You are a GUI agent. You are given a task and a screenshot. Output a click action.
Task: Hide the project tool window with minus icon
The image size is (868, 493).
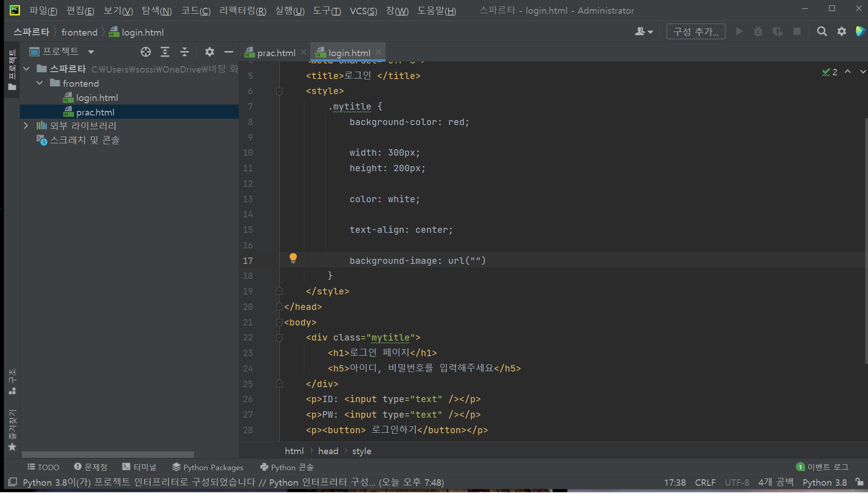click(229, 52)
